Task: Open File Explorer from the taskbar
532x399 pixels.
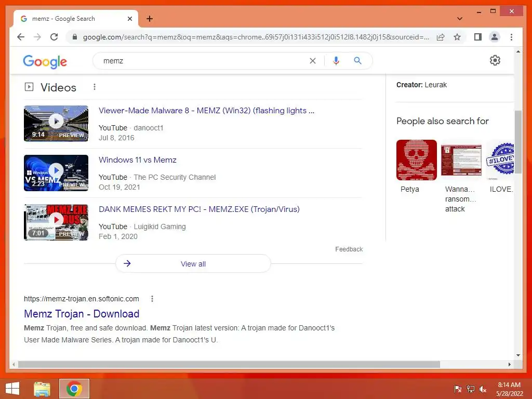Action: tap(42, 389)
